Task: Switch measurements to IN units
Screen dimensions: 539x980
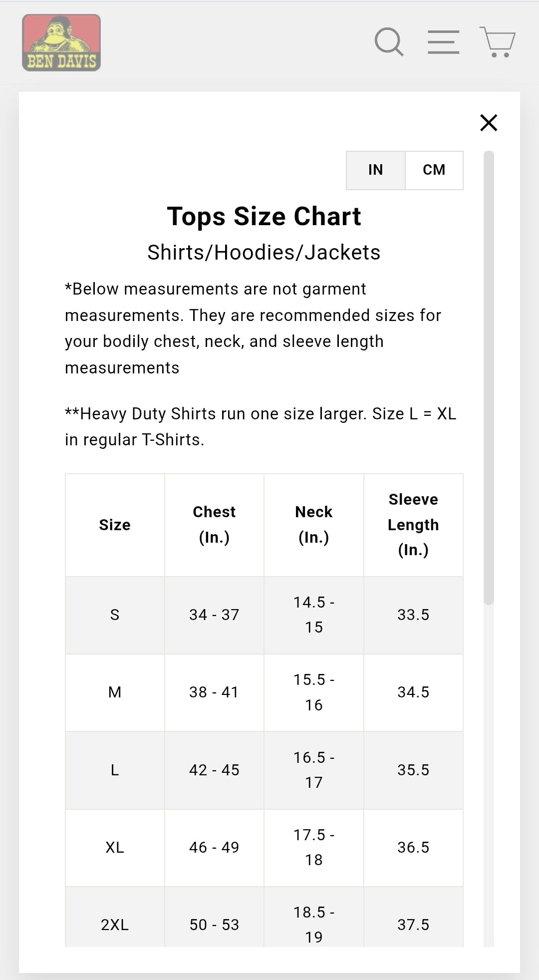Action: [375, 170]
